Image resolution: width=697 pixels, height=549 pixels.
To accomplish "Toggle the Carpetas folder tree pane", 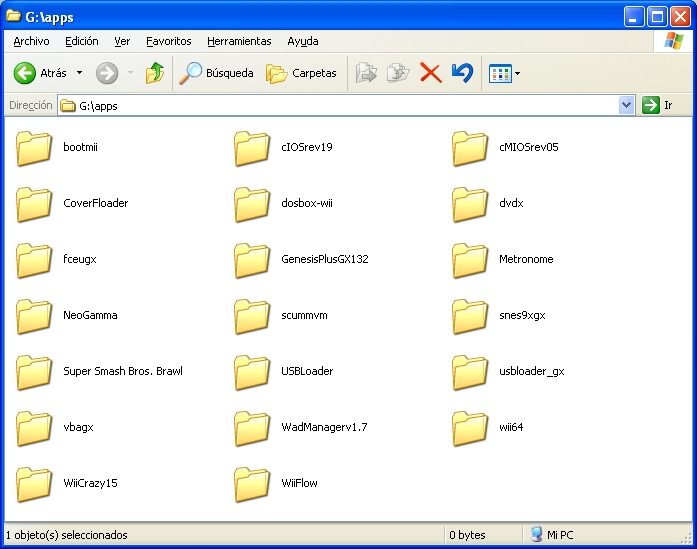I will (x=303, y=73).
